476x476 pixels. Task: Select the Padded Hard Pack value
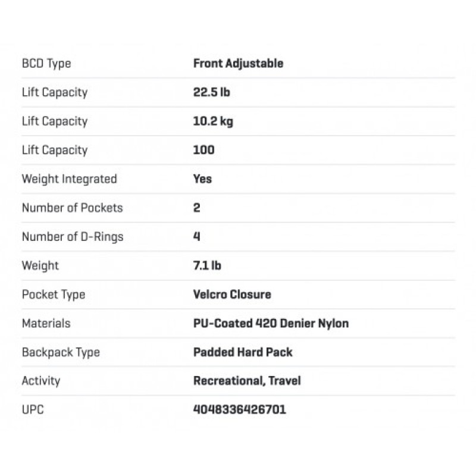click(x=243, y=352)
